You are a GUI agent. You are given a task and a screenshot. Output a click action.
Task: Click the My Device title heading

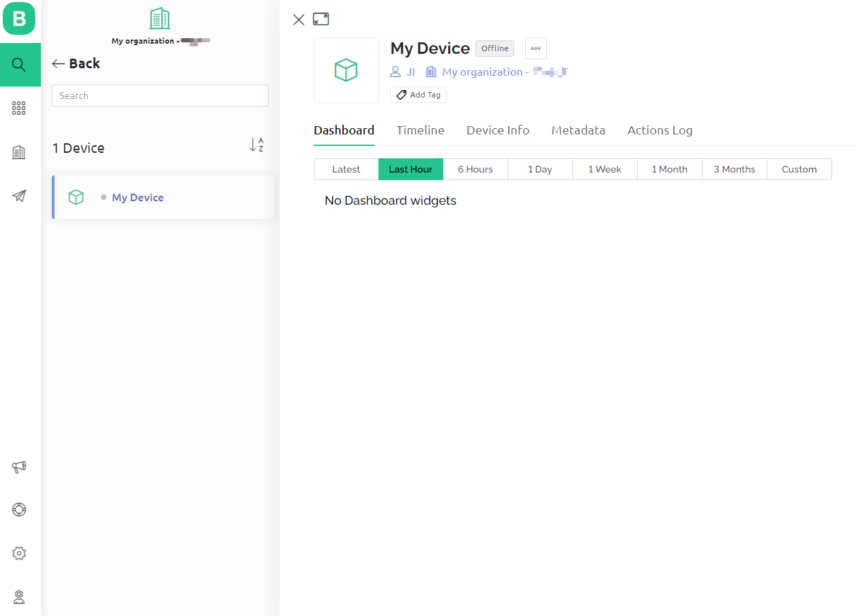(x=430, y=48)
